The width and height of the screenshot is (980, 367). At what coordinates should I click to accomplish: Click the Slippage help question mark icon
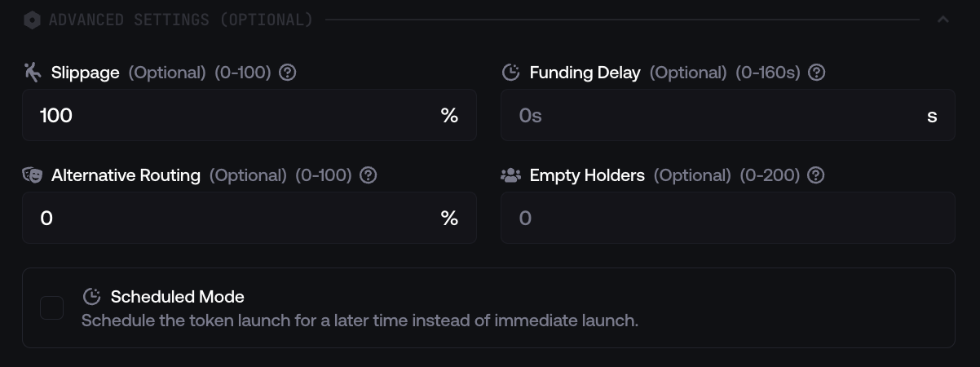point(287,73)
